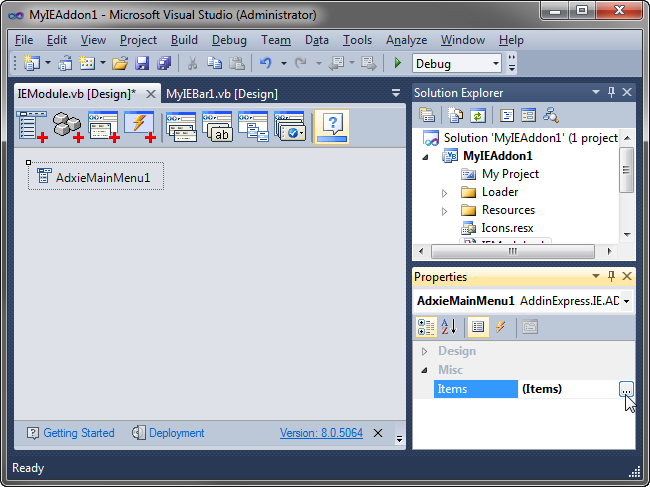
Task: Switch to MyIEBar1.vb [Design] tab
Action: click(222, 94)
